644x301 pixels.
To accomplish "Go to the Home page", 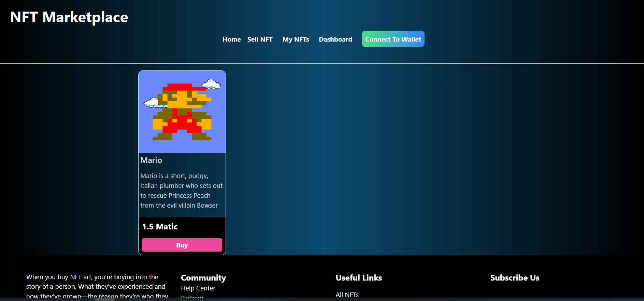I will (232, 39).
